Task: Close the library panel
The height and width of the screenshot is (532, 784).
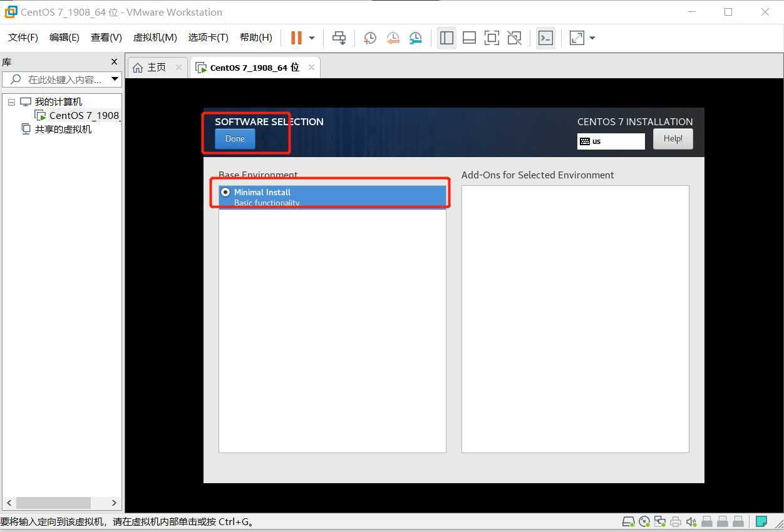Action: [x=114, y=61]
